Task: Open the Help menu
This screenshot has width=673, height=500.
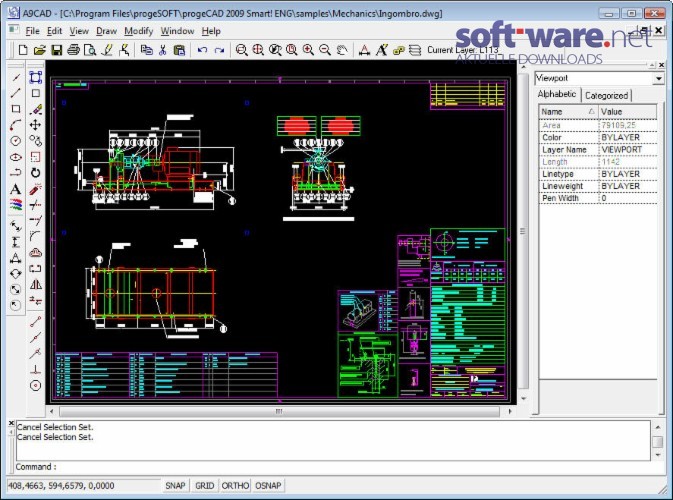Action: 211,31
